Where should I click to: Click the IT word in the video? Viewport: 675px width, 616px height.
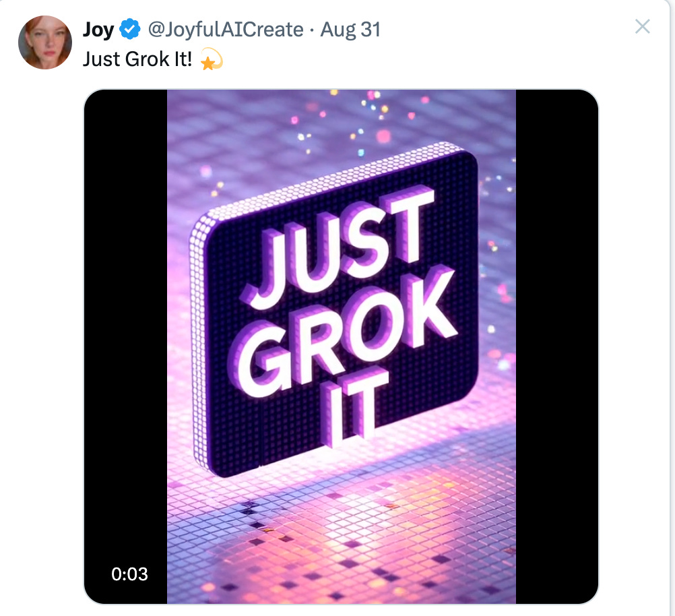pyautogui.click(x=354, y=406)
